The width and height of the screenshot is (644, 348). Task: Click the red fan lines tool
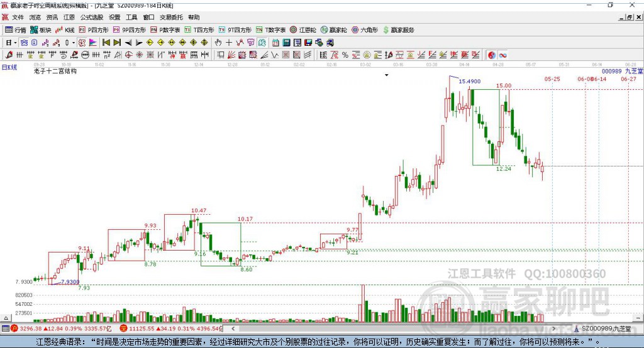pos(231,55)
